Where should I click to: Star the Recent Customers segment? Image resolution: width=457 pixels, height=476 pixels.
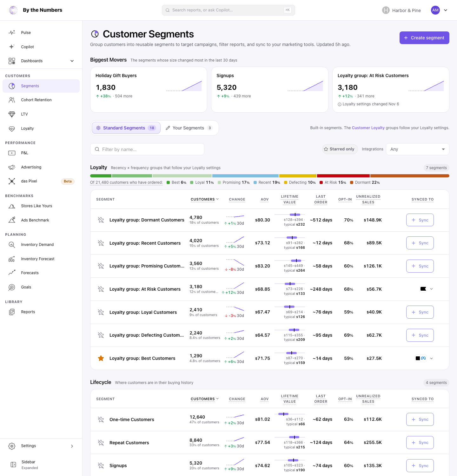[101, 243]
